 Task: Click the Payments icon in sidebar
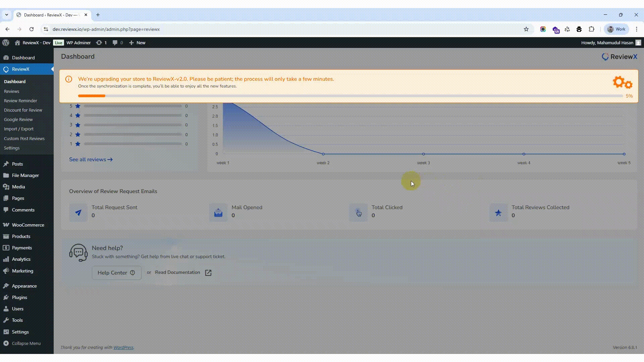click(x=6, y=248)
